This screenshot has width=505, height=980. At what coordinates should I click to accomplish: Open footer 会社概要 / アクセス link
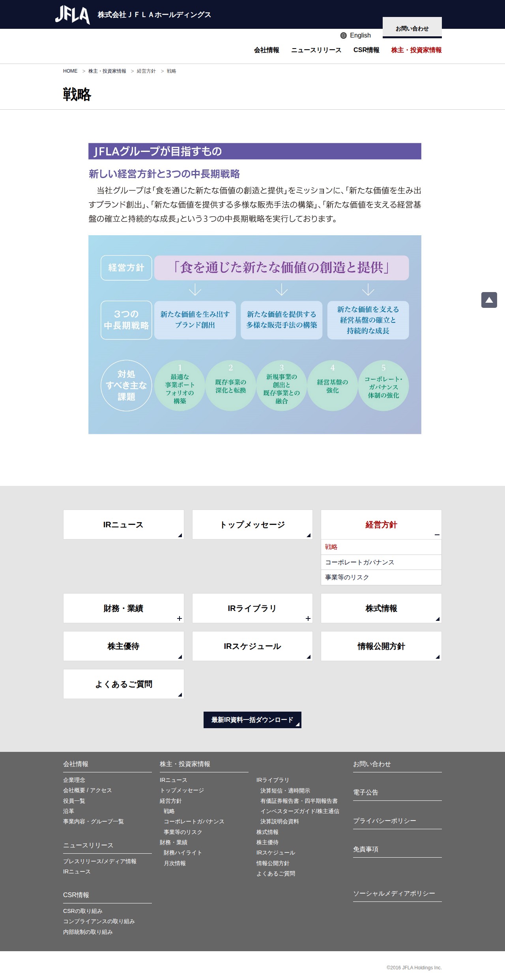click(x=88, y=790)
